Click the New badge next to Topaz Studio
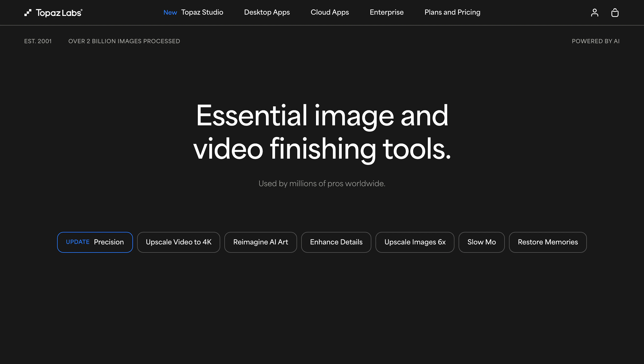 pyautogui.click(x=170, y=12)
